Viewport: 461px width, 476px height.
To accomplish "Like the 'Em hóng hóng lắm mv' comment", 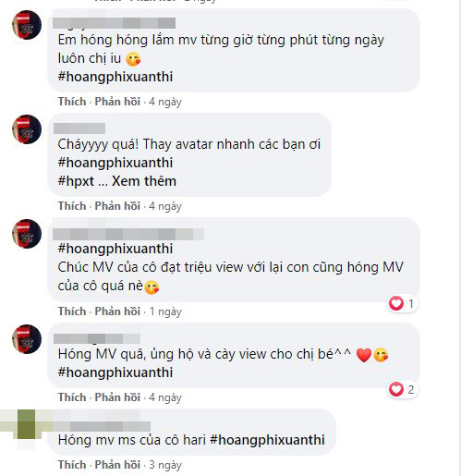I will (72, 102).
